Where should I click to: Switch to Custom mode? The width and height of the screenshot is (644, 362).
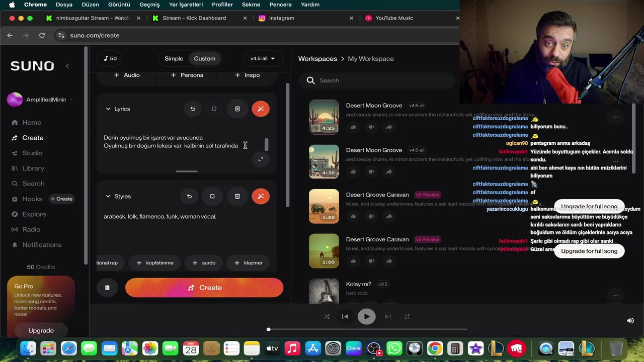pos(205,58)
